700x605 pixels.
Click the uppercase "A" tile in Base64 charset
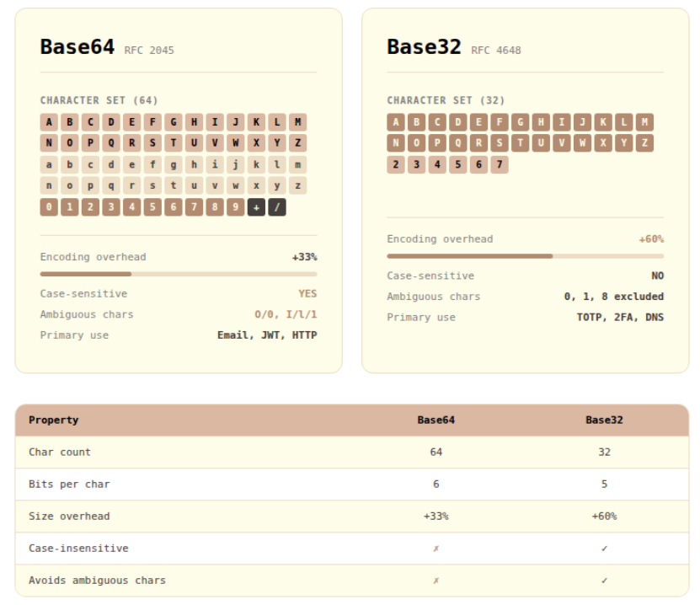tap(49, 121)
